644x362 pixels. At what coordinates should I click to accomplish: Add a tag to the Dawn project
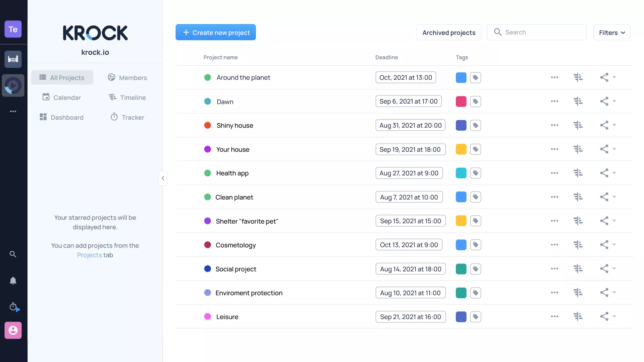point(475,101)
